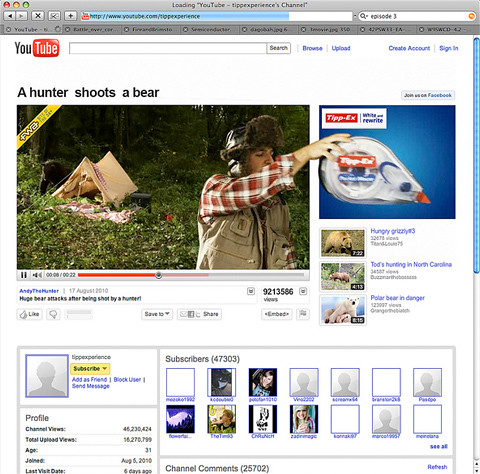Go forward using browser forward arrow
Screen dimensions: 480x474
21,16
